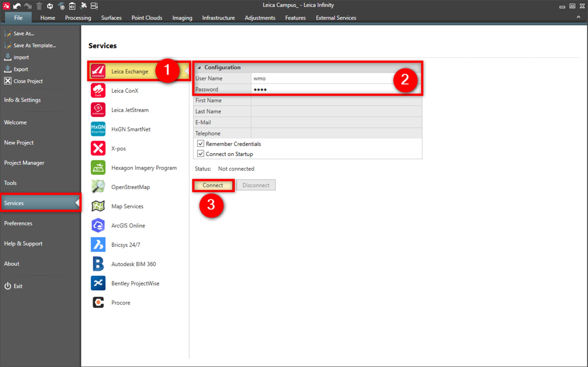
Task: Select the Bentley ProjectWise icon
Action: point(98,283)
